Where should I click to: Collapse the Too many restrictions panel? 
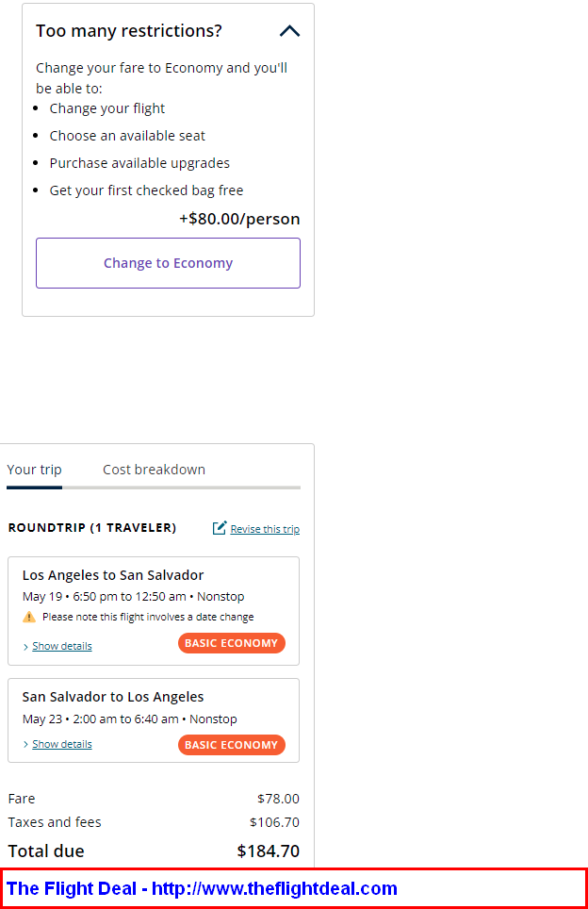(x=289, y=31)
